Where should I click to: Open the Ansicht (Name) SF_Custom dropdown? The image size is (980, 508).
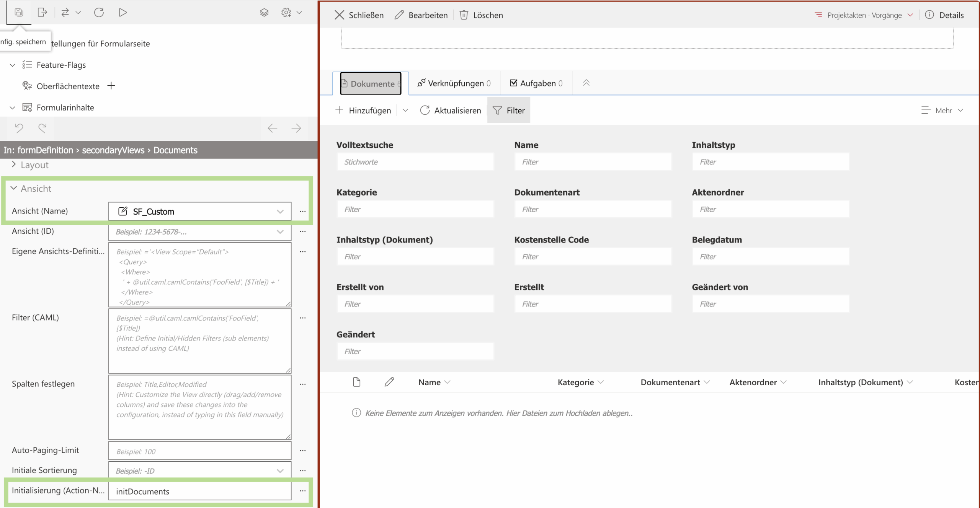tap(280, 212)
